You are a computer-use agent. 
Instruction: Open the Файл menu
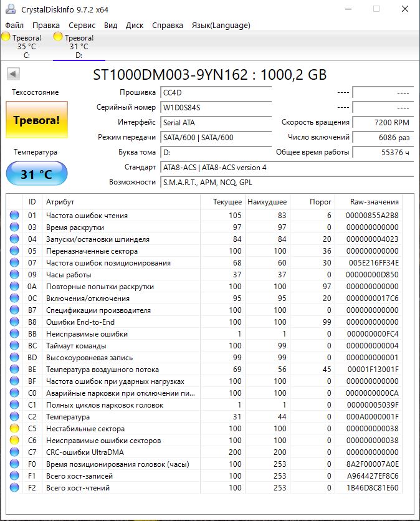(14, 26)
